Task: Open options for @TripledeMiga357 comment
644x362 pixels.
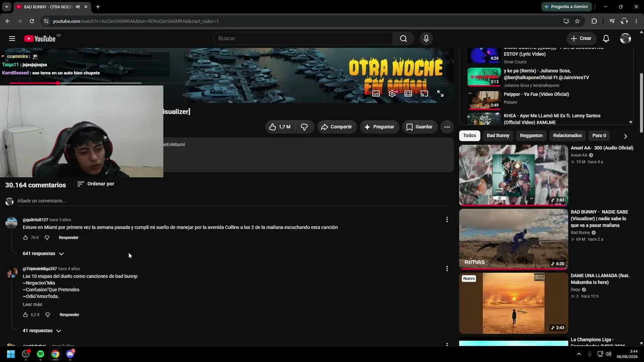Action: pos(447,269)
